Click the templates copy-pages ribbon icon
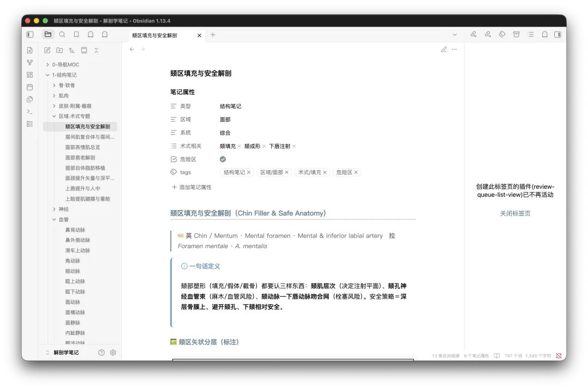This screenshot has height=389, width=588. pyautogui.click(x=30, y=100)
